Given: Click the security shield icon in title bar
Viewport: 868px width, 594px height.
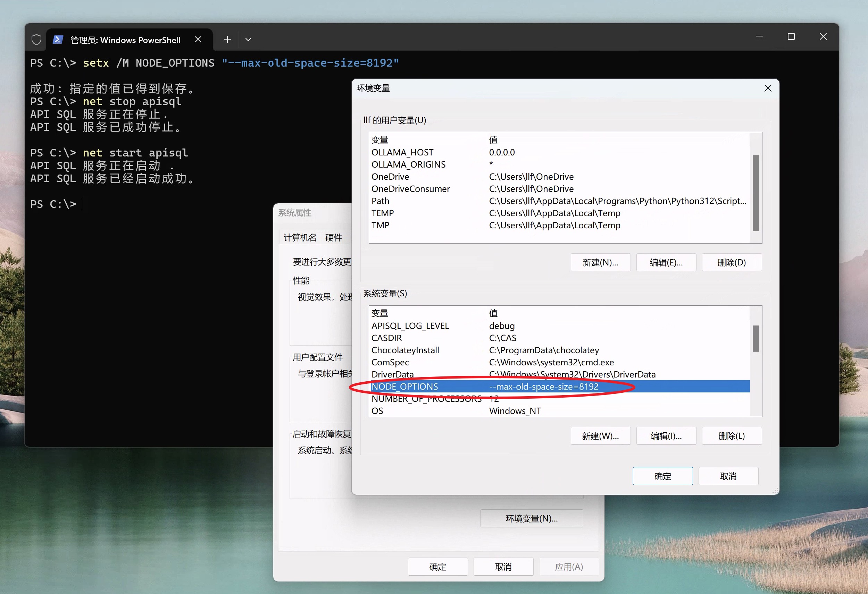Looking at the screenshot, I should 36,39.
